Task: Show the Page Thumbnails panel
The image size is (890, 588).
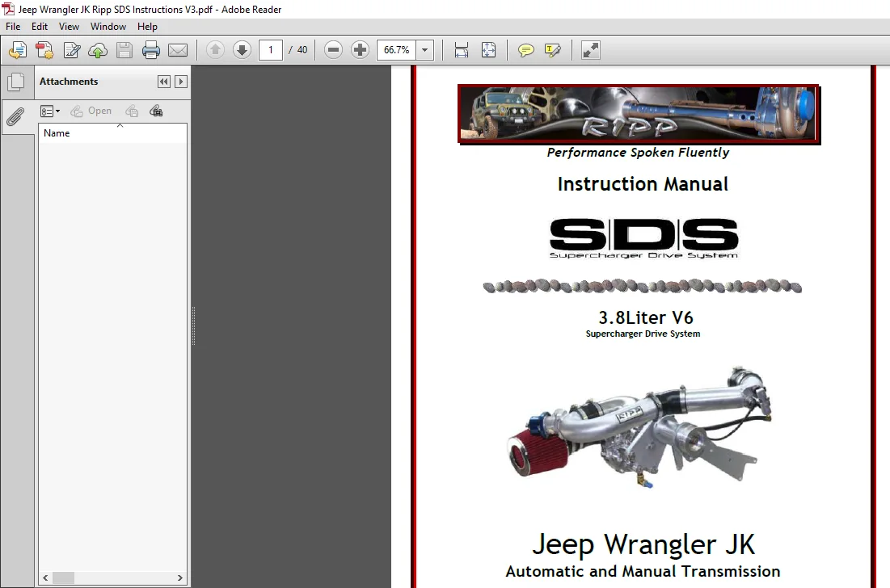Action: pos(16,82)
